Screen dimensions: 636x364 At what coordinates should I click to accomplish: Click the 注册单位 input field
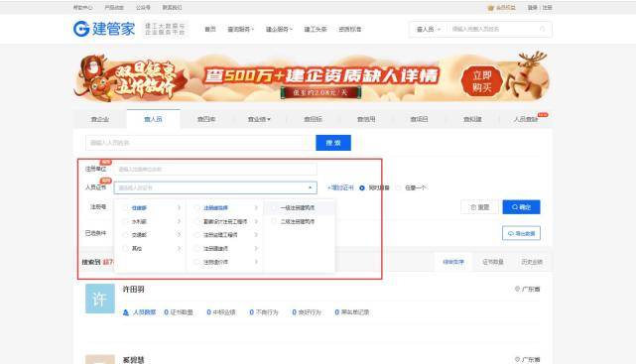pyautogui.click(x=215, y=169)
